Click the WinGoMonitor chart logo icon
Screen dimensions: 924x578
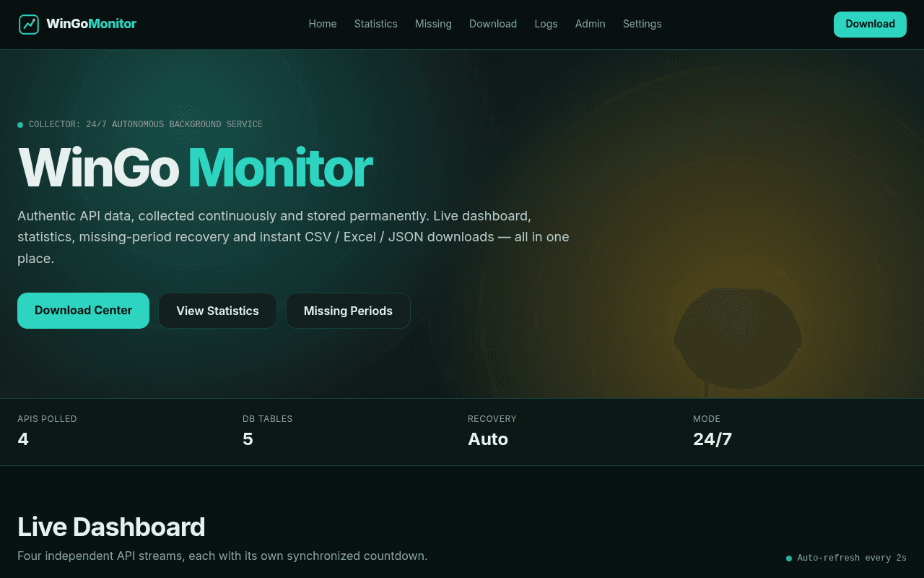[29, 25]
